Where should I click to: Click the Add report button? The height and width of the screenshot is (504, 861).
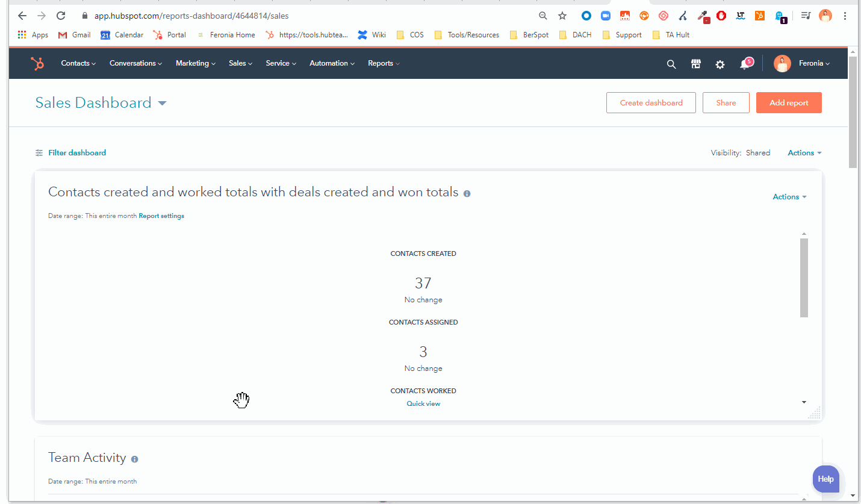click(789, 102)
